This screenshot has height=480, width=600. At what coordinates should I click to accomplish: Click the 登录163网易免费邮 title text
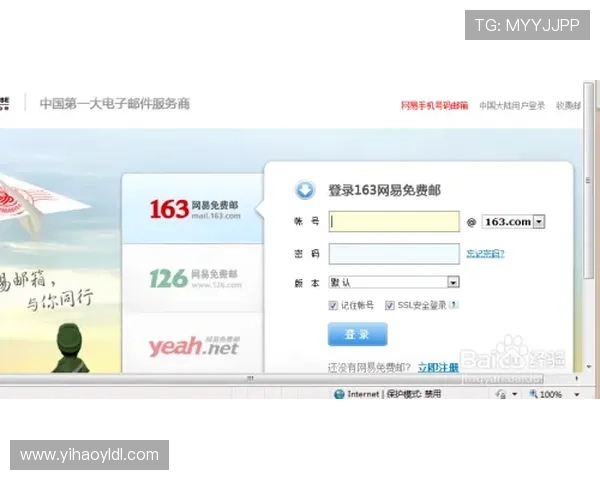[385, 190]
